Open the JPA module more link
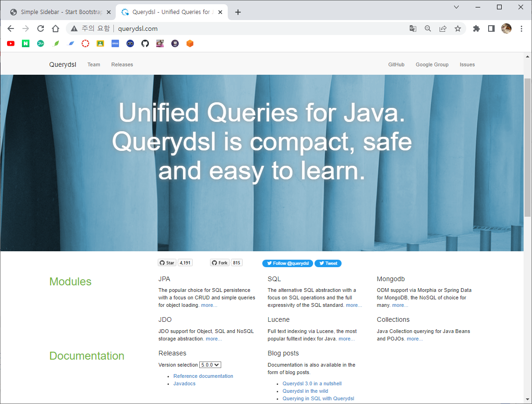The image size is (532, 404). (209, 305)
